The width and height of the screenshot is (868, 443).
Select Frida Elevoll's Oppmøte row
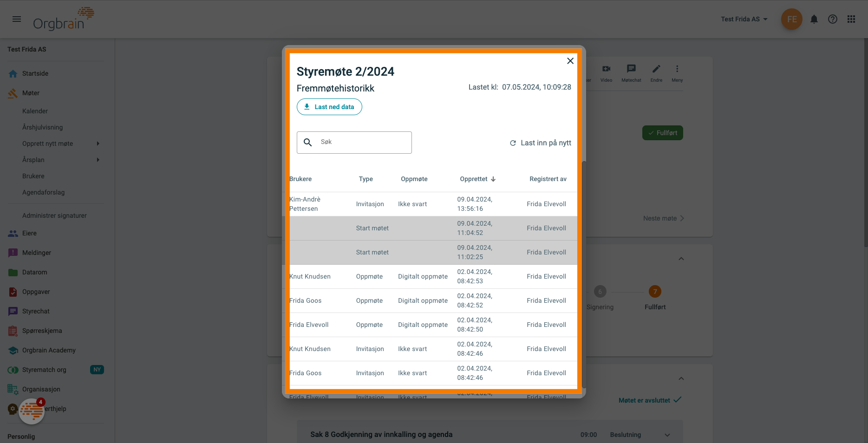coord(431,325)
